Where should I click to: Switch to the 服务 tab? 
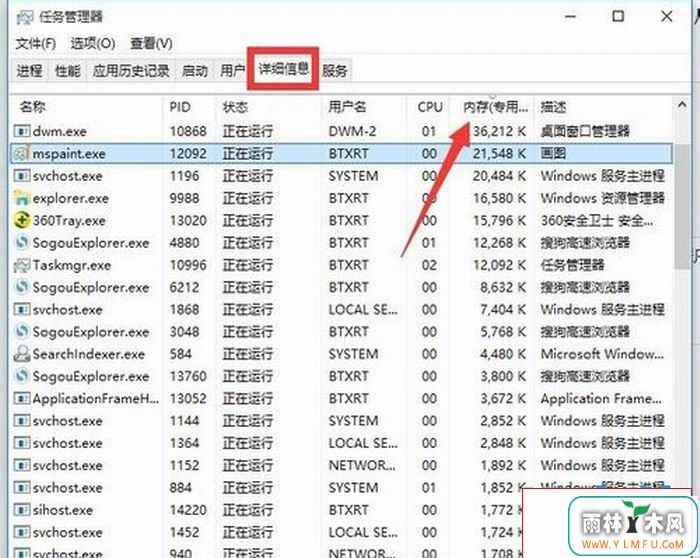tap(335, 71)
